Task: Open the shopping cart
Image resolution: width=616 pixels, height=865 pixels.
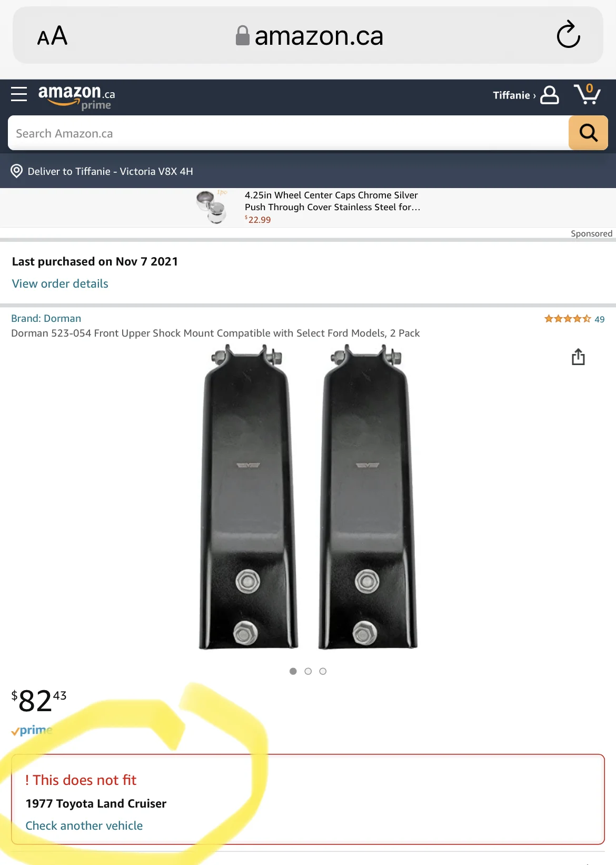Action: [587, 94]
